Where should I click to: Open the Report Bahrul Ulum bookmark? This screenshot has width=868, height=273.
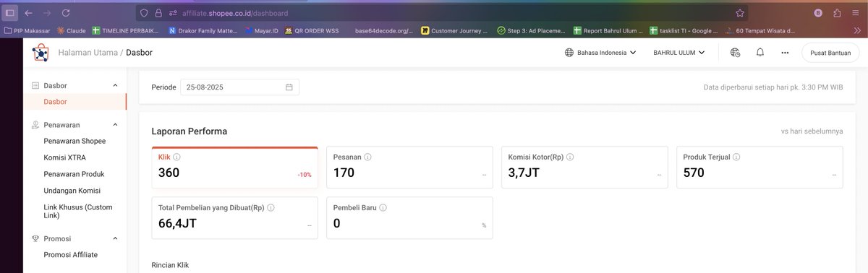tap(608, 31)
